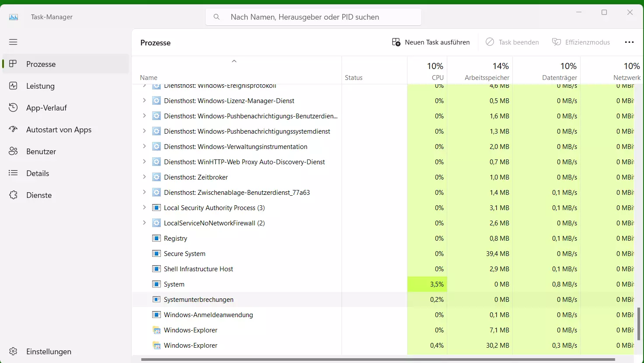
Task: Click the Systemunterbrechungen process icon
Action: (157, 299)
